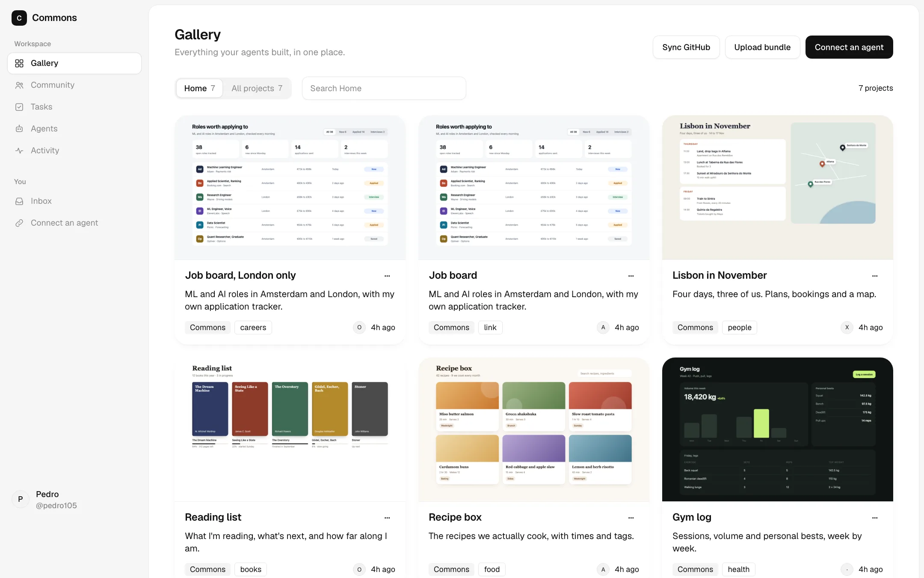Screen dimensions: 924x578
Task: Click the X avatar on Lisbon in November
Action: pos(847,328)
